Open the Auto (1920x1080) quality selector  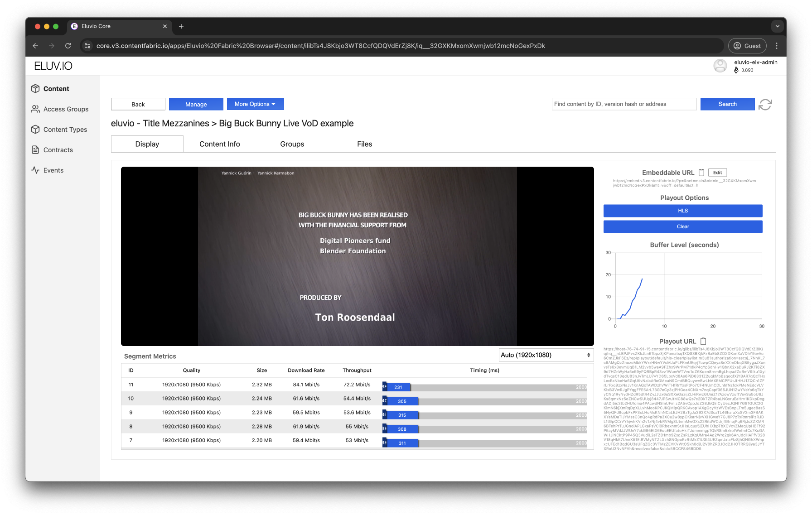546,355
